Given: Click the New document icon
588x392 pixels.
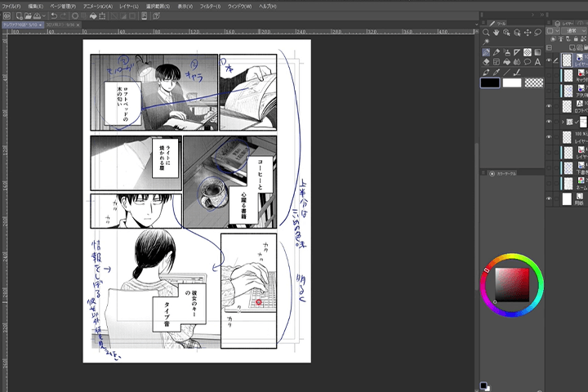Looking at the screenshot, I should [x=19, y=16].
